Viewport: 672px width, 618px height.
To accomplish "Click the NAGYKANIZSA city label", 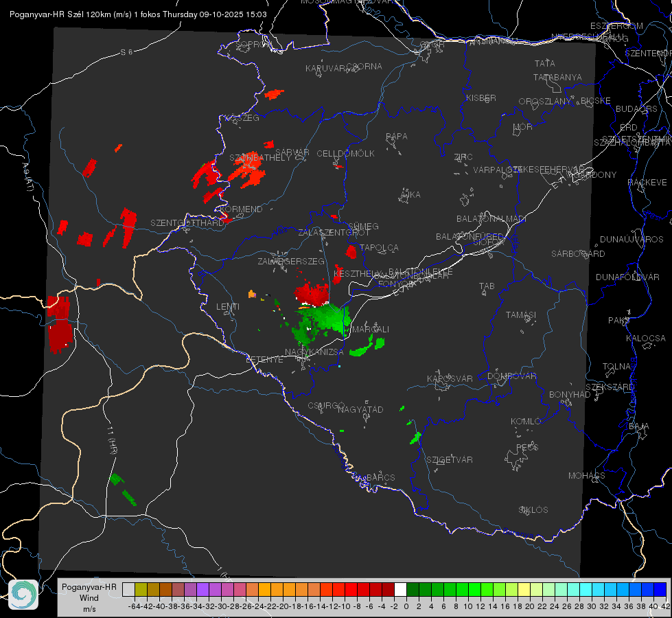I will coord(314,352).
